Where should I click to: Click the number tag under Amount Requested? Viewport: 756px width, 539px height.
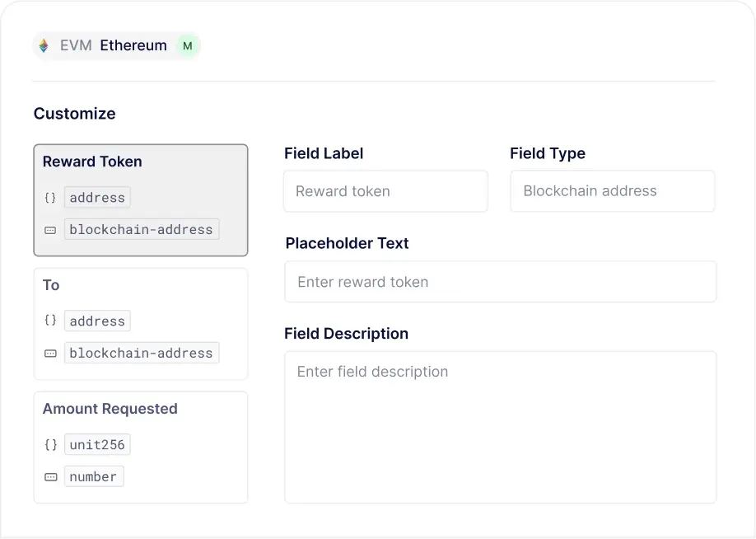[93, 477]
